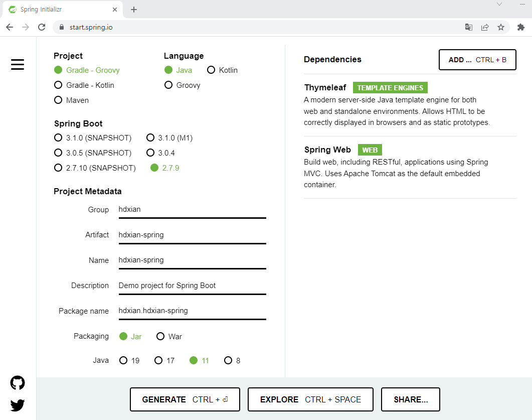Reload the page with refresh icon

pyautogui.click(x=42, y=27)
